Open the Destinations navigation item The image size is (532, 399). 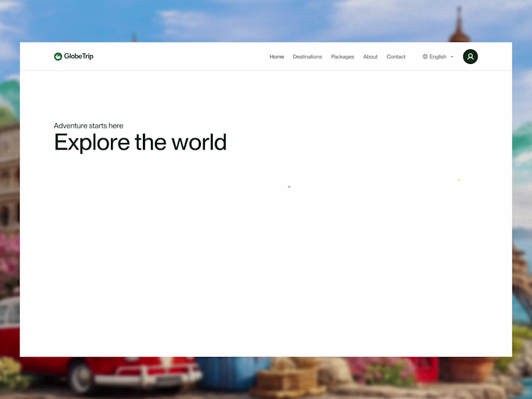click(307, 57)
